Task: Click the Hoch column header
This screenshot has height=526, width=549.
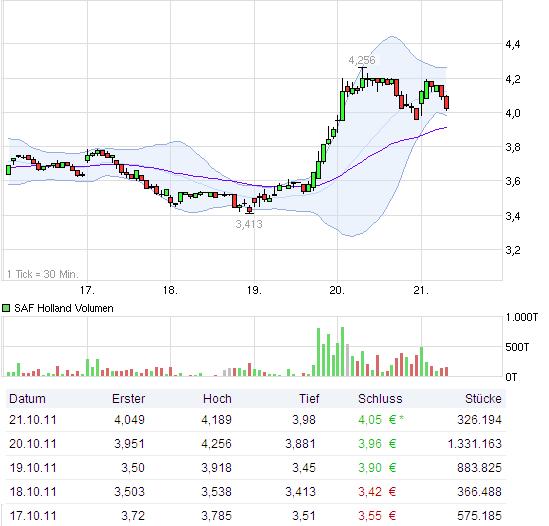Action: click(x=217, y=399)
